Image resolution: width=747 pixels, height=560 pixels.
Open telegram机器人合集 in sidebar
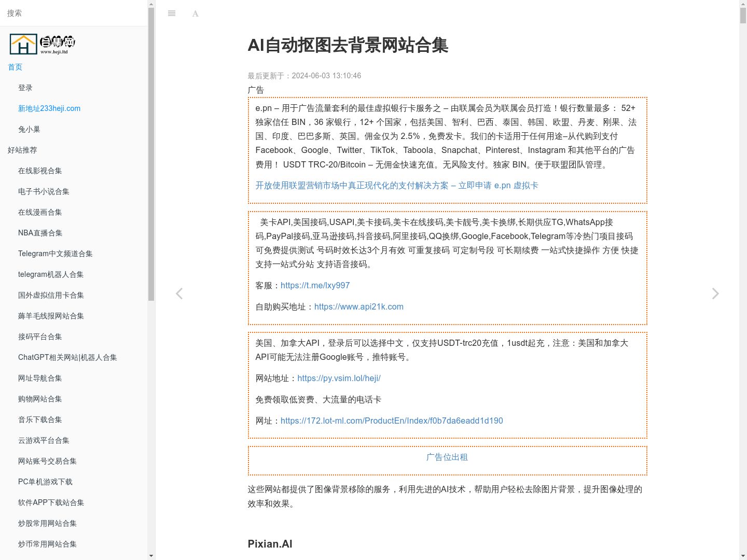point(51,274)
